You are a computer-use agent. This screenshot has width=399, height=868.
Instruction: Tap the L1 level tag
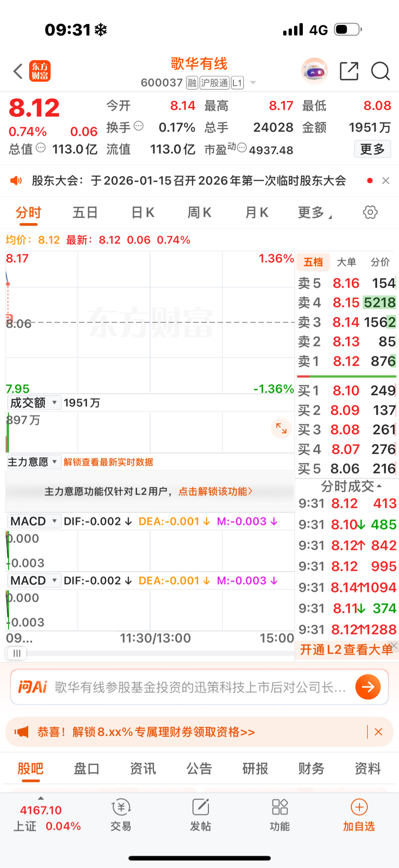237,83
